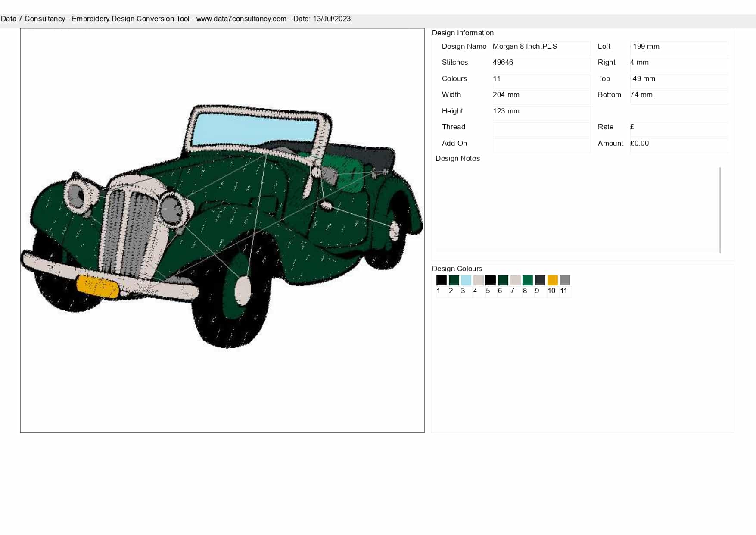The height and width of the screenshot is (535, 756).
Task: Click the Top label
Action: pos(604,78)
